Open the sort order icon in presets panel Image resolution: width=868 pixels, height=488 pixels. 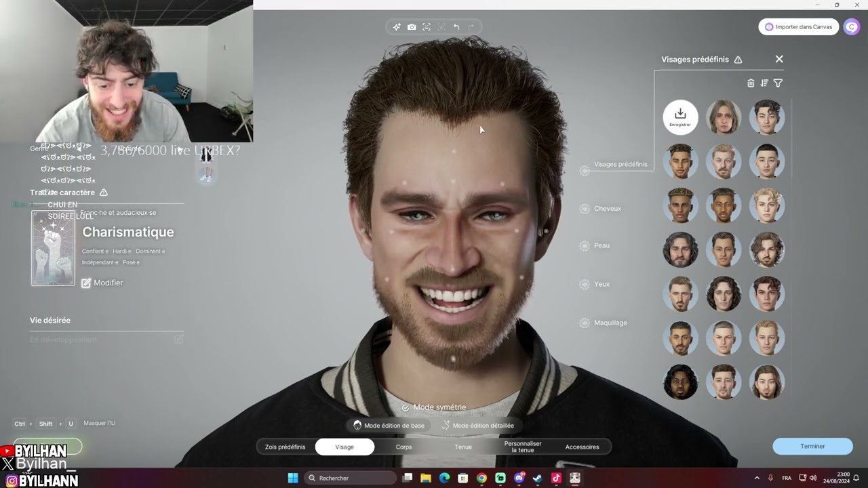click(x=764, y=83)
